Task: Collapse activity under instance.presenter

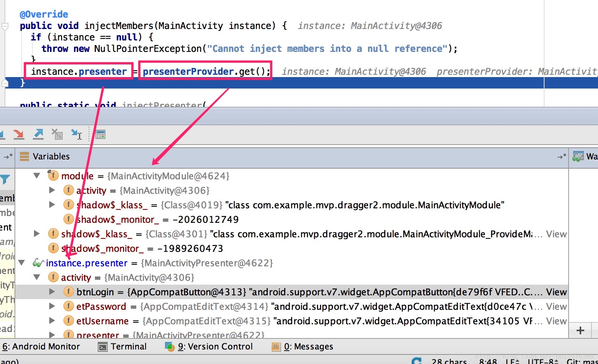Action: 37,277
